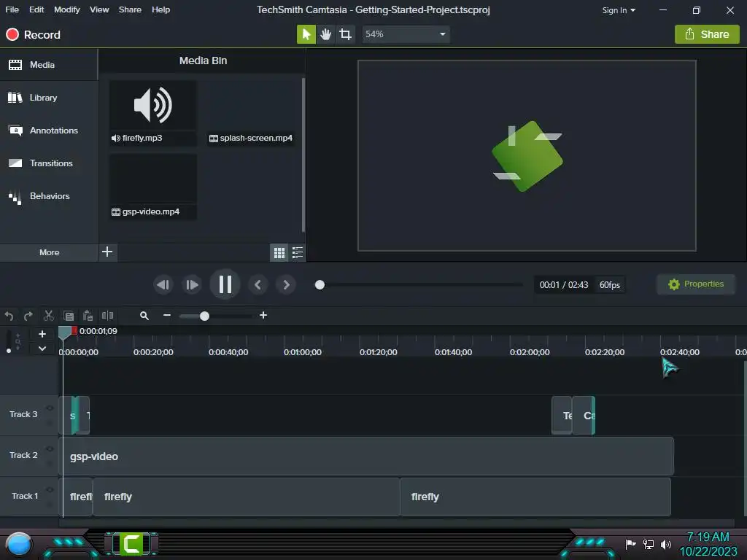Zoom out the timeline with minus
This screenshot has height=560, width=747.
click(167, 315)
